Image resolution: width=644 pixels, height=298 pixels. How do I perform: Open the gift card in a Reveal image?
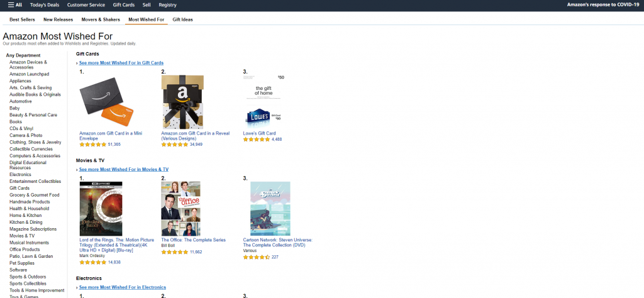click(x=182, y=102)
